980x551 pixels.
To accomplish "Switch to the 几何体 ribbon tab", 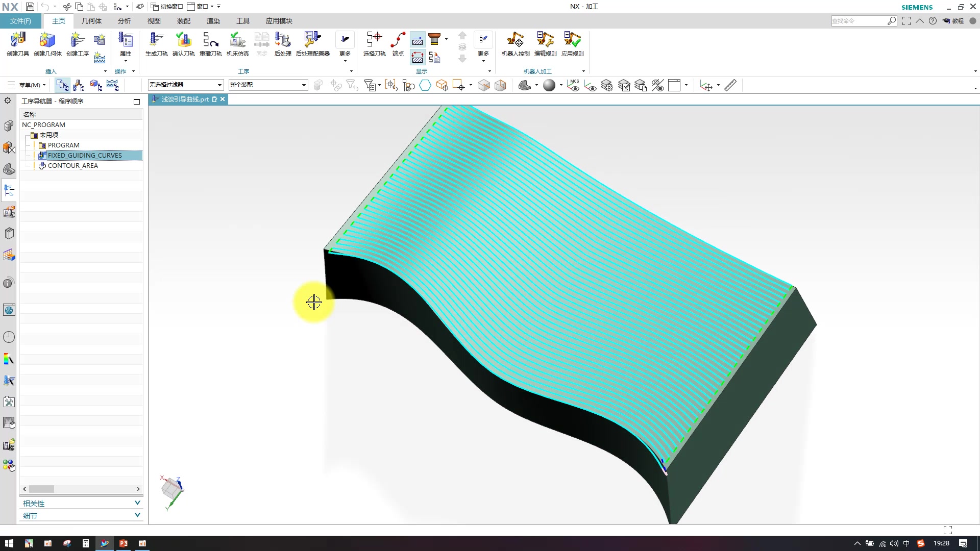I will pyautogui.click(x=91, y=21).
